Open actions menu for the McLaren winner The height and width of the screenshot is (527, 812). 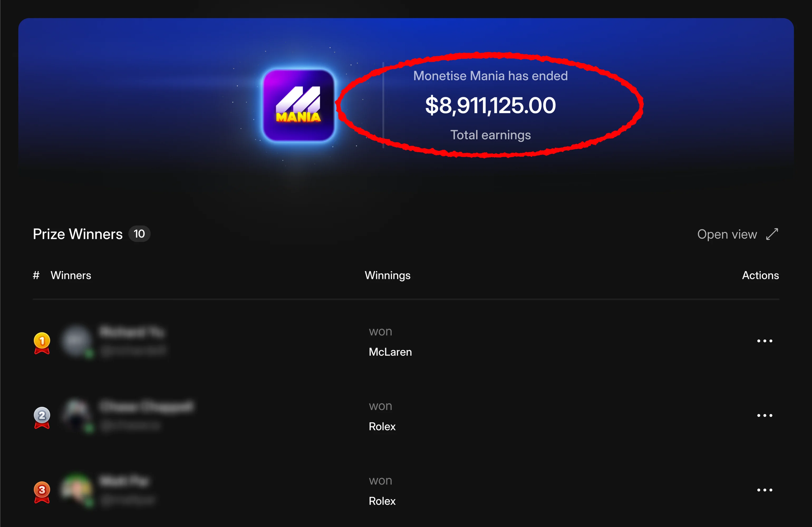[765, 341]
